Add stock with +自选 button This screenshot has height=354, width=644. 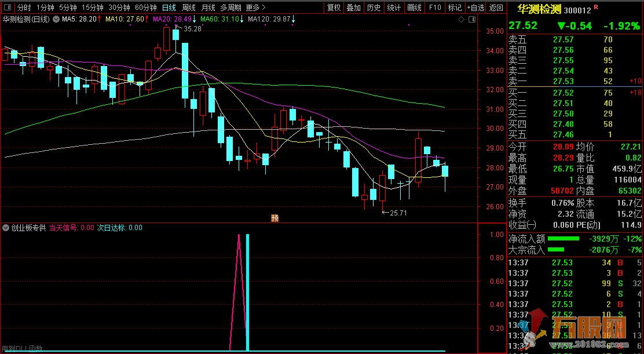click(475, 8)
